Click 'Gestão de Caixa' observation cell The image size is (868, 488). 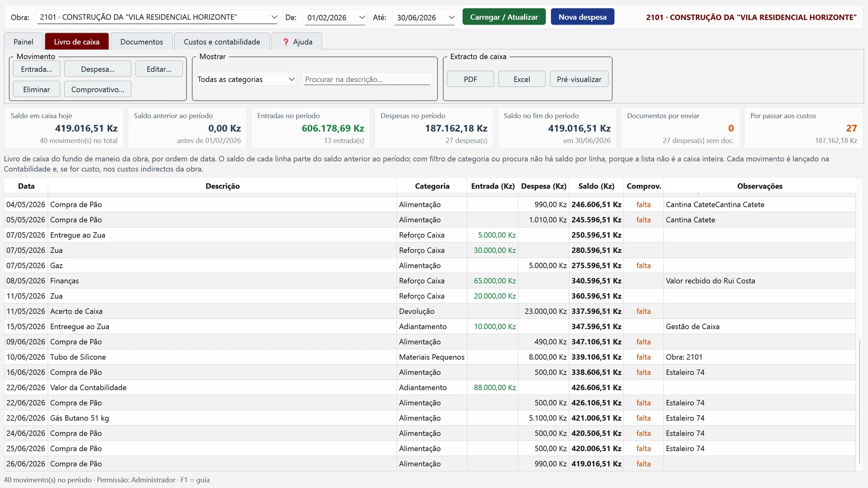759,327
